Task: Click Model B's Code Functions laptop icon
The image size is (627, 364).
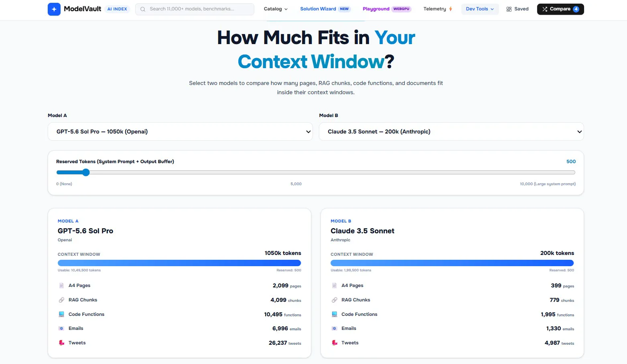Action: (335, 314)
